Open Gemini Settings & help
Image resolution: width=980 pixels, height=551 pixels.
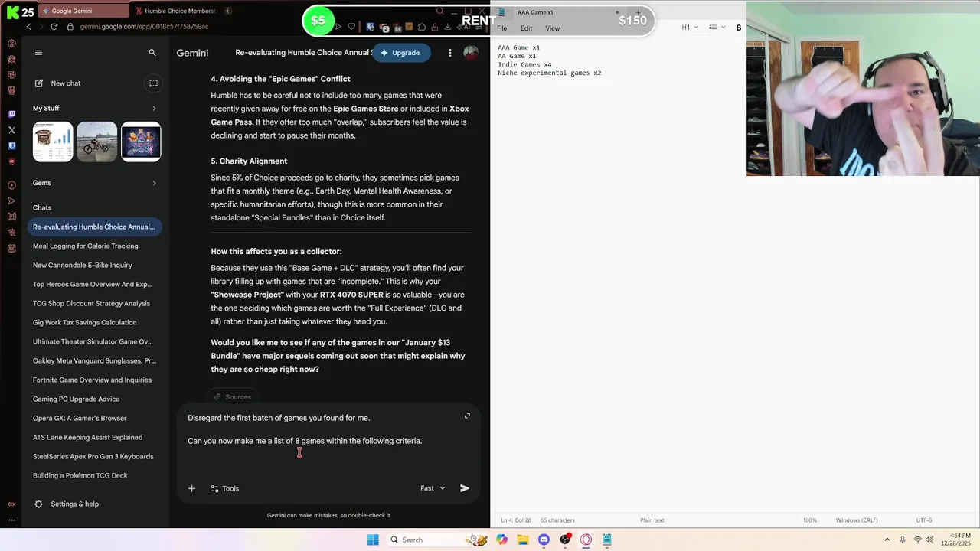(67, 504)
